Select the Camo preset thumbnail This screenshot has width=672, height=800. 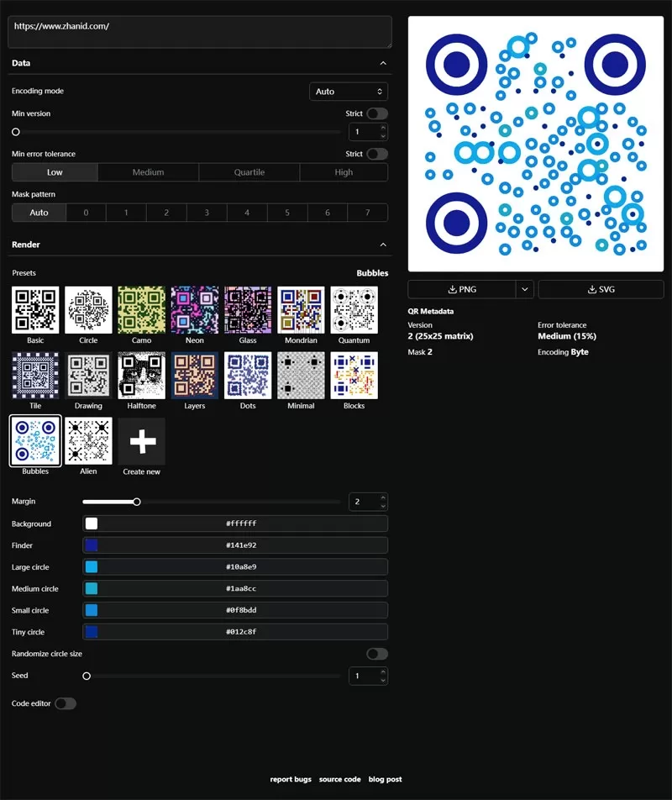141,310
